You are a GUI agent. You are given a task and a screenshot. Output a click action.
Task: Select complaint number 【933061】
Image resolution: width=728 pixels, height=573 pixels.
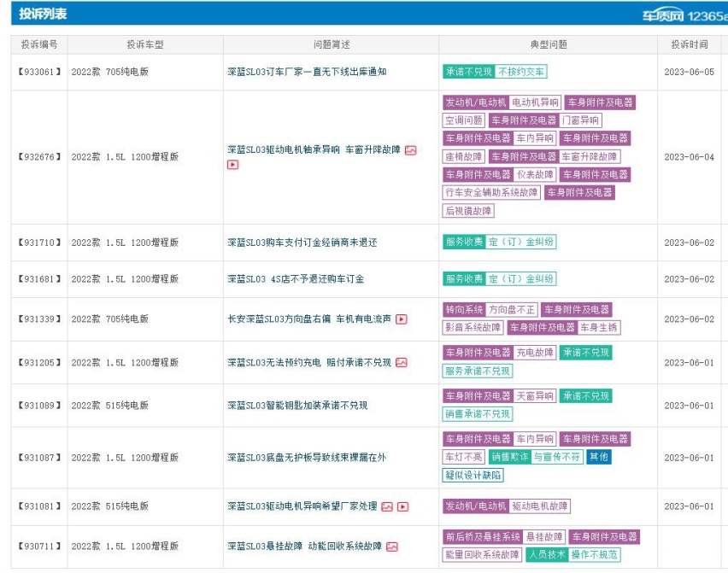39,72
